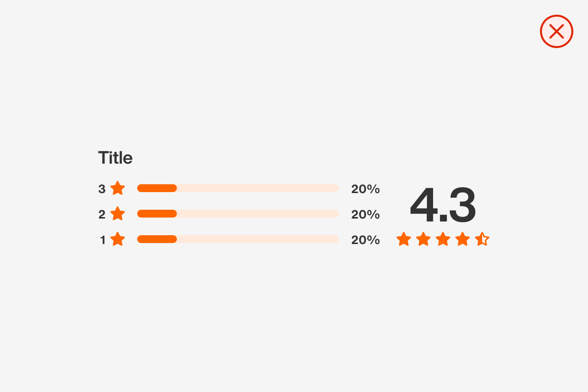Click the number 2 row label
588x392 pixels.
(102, 215)
